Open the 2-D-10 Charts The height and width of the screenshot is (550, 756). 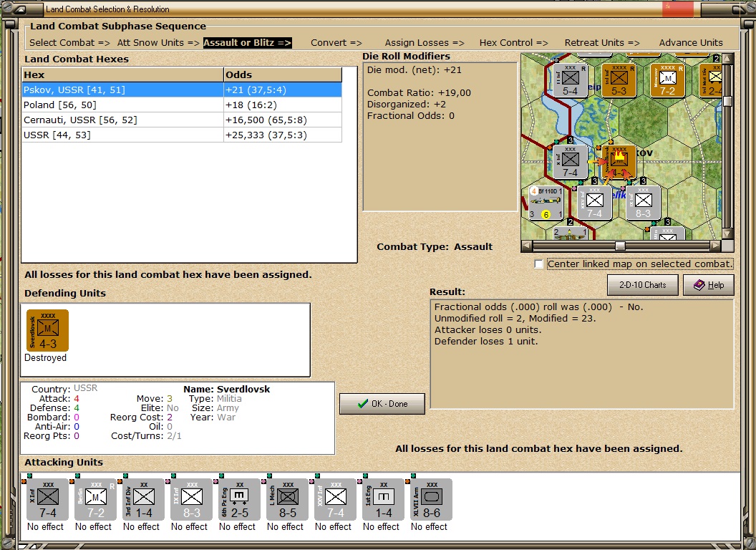pos(642,285)
